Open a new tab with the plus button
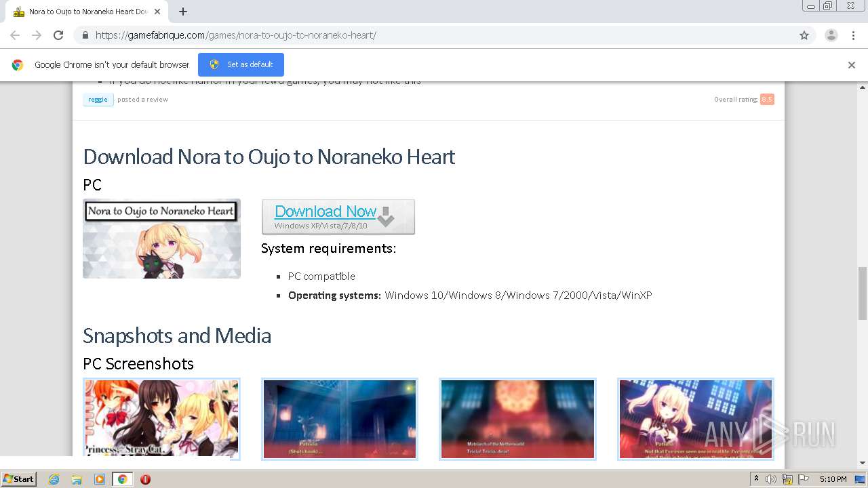Viewport: 868px width, 488px height. [183, 12]
